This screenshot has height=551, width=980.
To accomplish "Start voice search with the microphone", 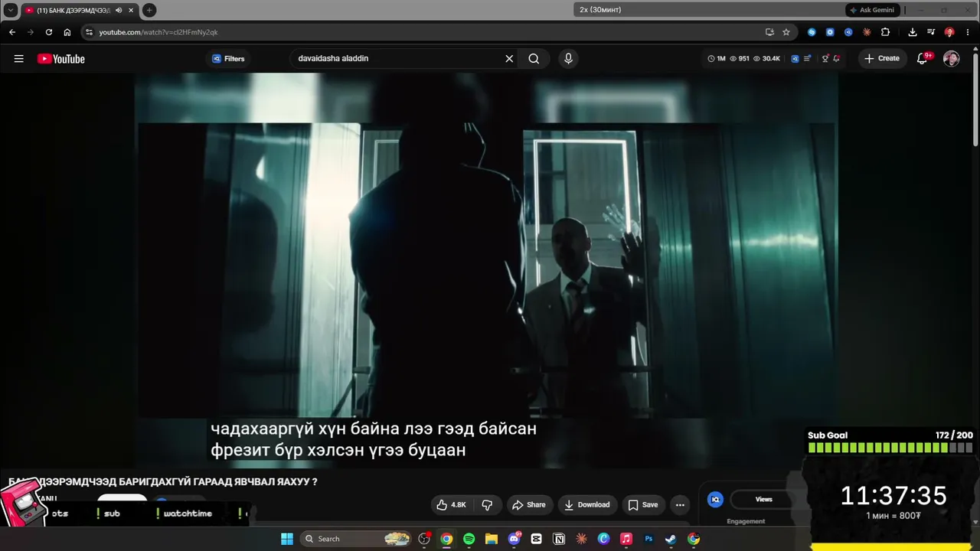I will (568, 59).
